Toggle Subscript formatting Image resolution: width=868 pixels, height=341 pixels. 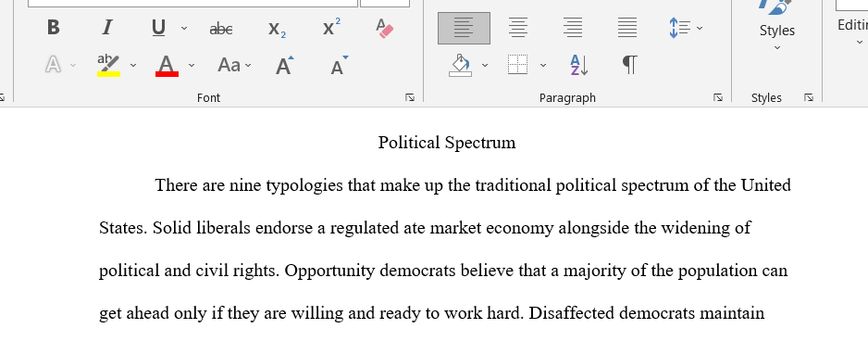tap(277, 29)
